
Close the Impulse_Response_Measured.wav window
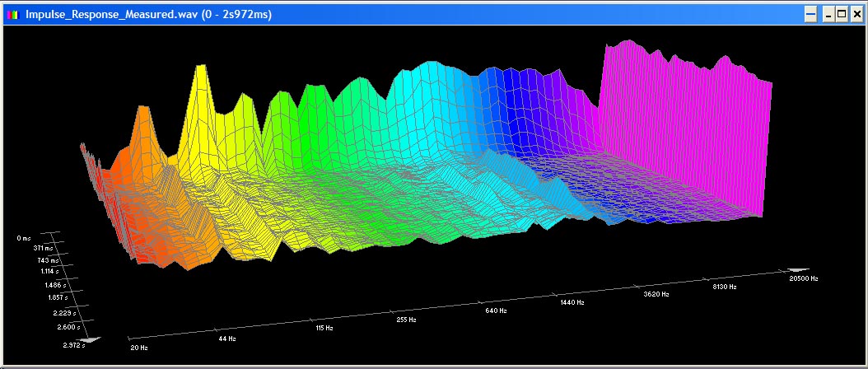[856, 14]
